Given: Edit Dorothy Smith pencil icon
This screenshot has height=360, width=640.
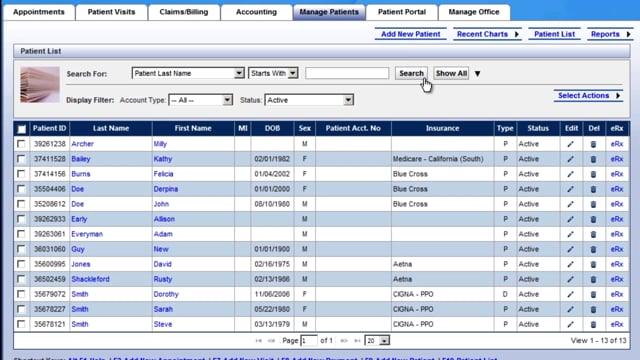Looking at the screenshot, I should (x=571, y=294).
